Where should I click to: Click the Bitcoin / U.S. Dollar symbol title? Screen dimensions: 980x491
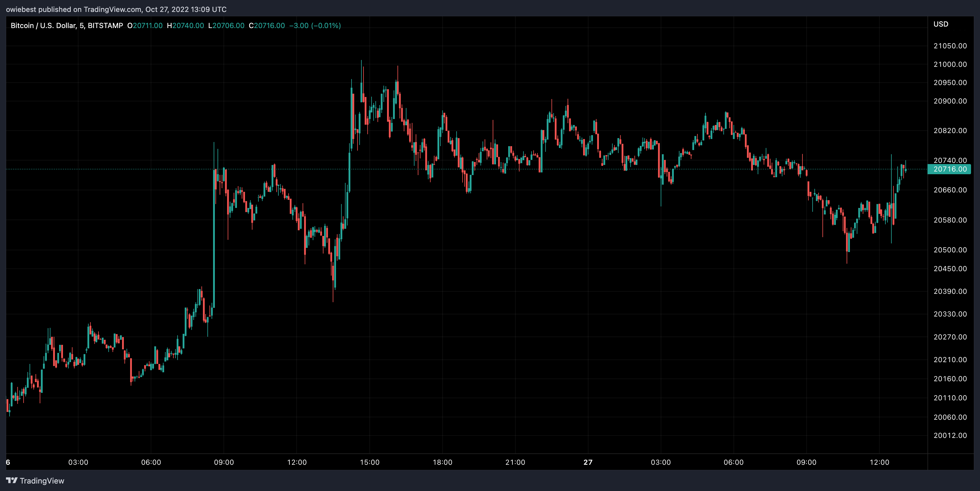coord(67,25)
